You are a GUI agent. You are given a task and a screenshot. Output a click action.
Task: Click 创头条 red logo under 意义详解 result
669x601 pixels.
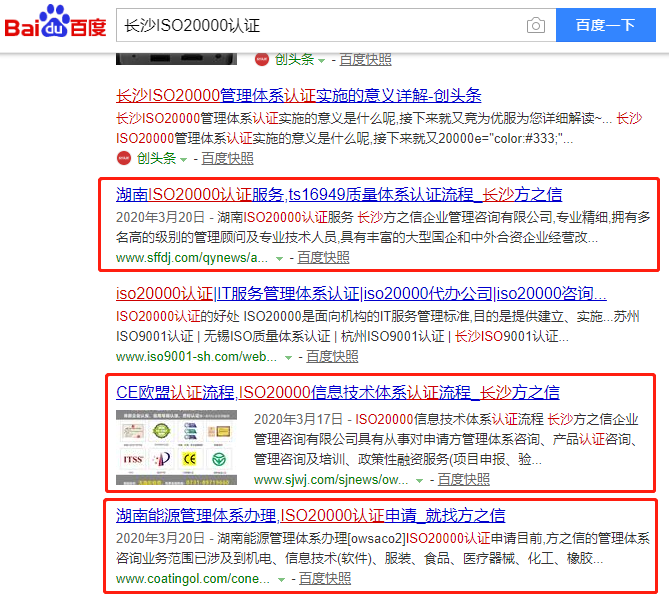124,158
